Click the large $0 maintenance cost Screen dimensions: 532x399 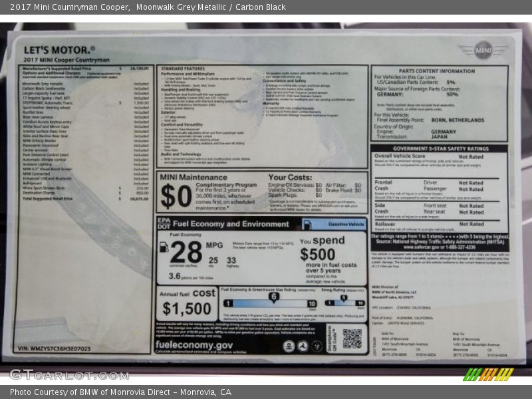(x=176, y=196)
